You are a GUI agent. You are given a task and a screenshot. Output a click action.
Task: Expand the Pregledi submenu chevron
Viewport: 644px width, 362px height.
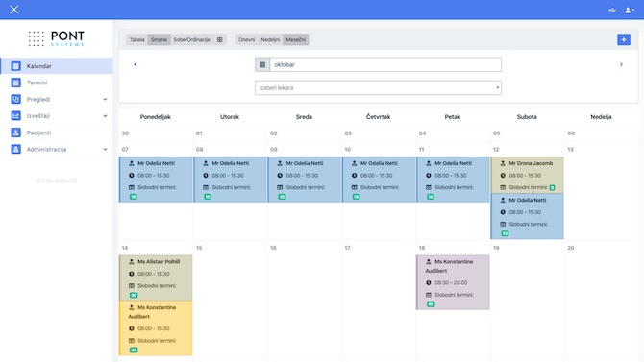[x=105, y=99]
